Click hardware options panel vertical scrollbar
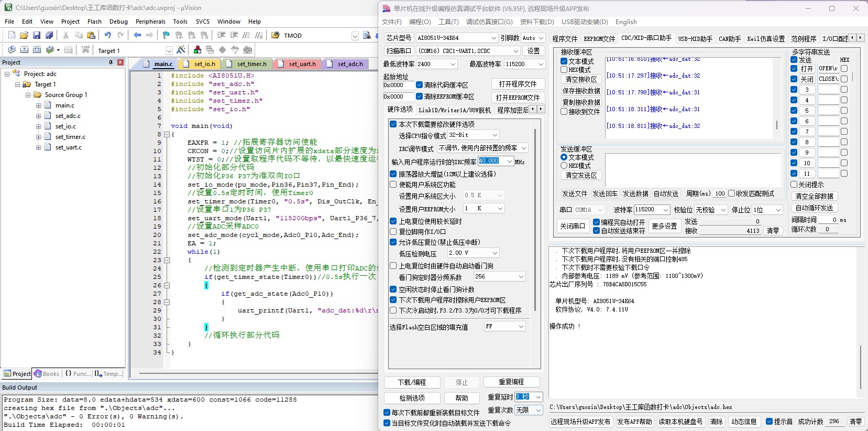Image resolution: width=868 pixels, height=431 pixels. coord(535,220)
